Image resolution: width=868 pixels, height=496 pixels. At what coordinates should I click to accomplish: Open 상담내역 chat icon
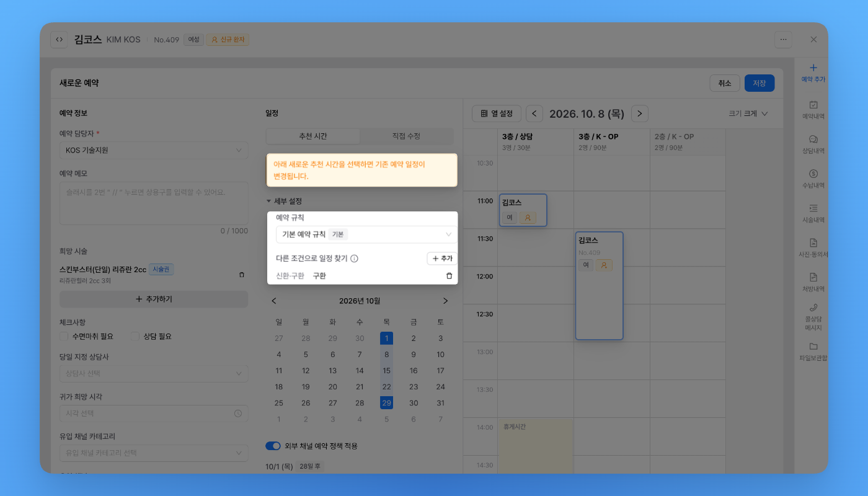click(x=813, y=139)
